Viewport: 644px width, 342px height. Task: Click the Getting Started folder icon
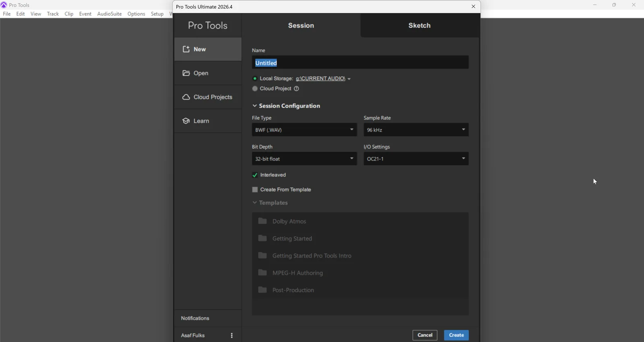click(x=262, y=238)
